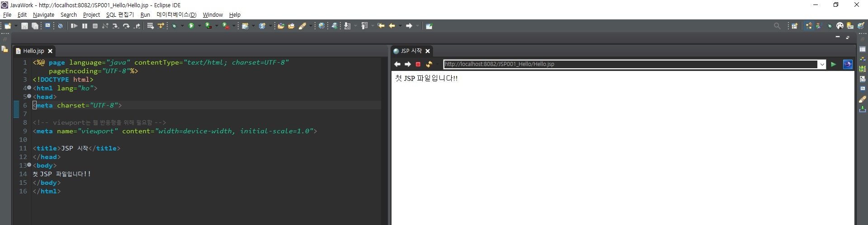Click the Open Task folder icon

click(291, 26)
